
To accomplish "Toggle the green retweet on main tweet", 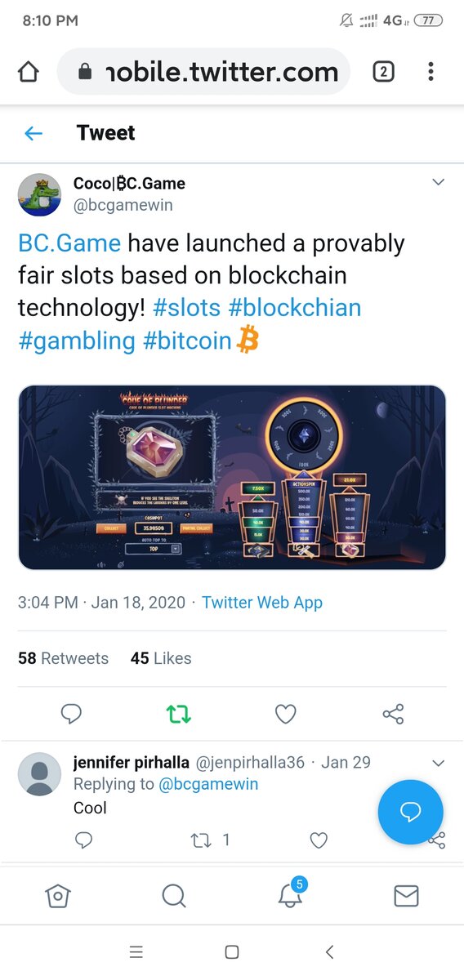I will (179, 715).
